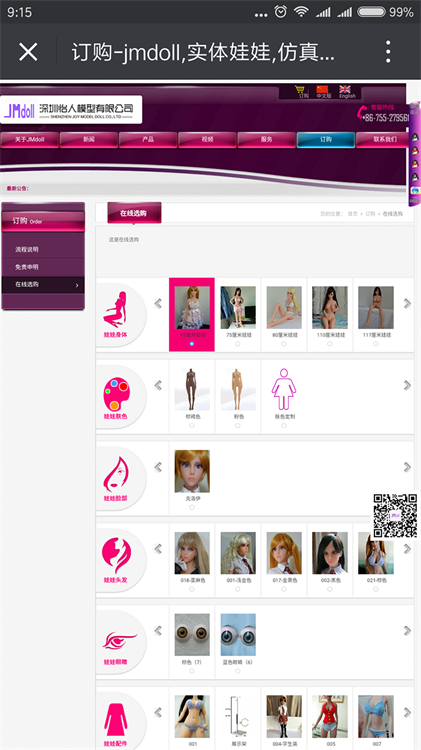The image size is (421, 750).
Task: Go back in the skin color row with the left arrow
Action: tap(158, 385)
